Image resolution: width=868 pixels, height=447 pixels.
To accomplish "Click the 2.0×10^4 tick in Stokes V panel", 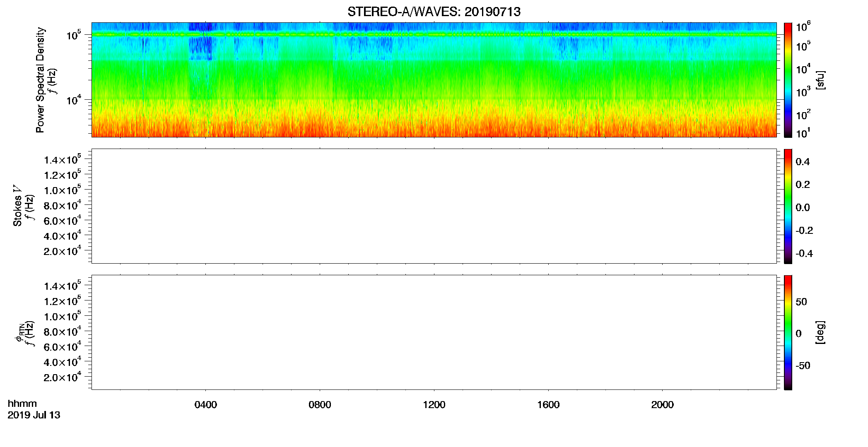I will pyautogui.click(x=63, y=251).
